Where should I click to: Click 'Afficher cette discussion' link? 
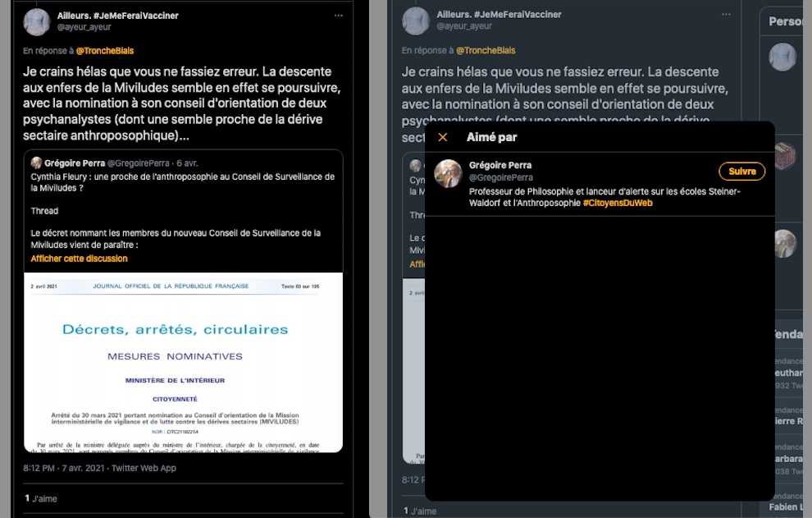[80, 259]
